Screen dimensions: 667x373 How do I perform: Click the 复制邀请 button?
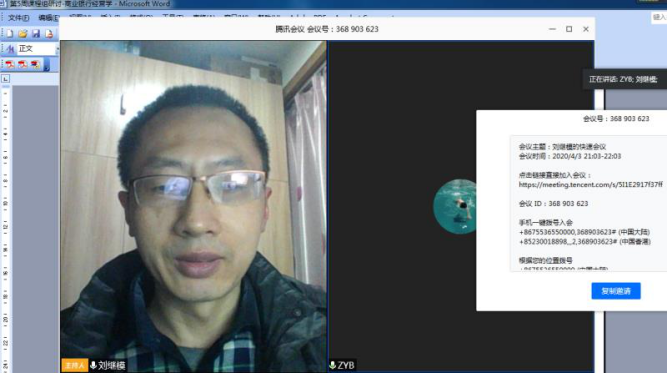click(x=616, y=291)
